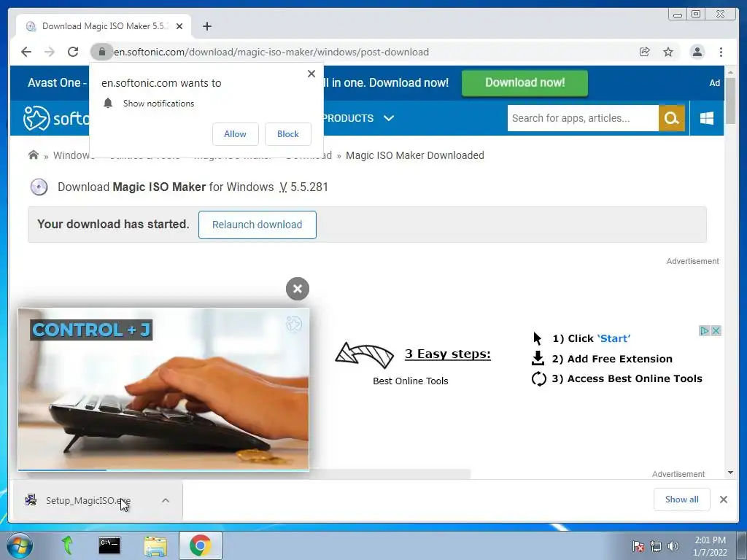747x560 pixels.
Task: Click the taskbar clock showing 2:01 PM
Action: pyautogui.click(x=710, y=546)
